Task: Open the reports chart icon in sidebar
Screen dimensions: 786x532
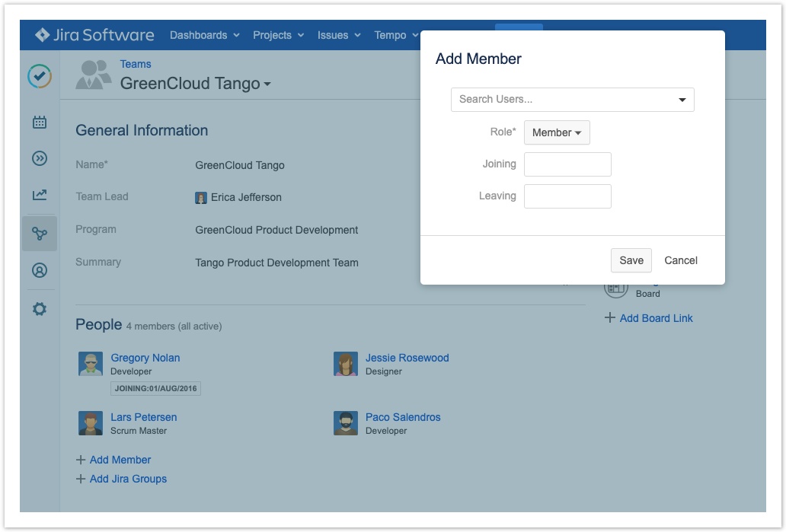Action: coord(40,195)
